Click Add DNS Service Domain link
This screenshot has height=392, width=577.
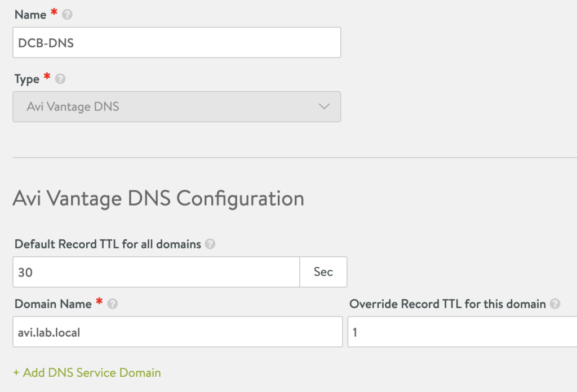pos(87,372)
